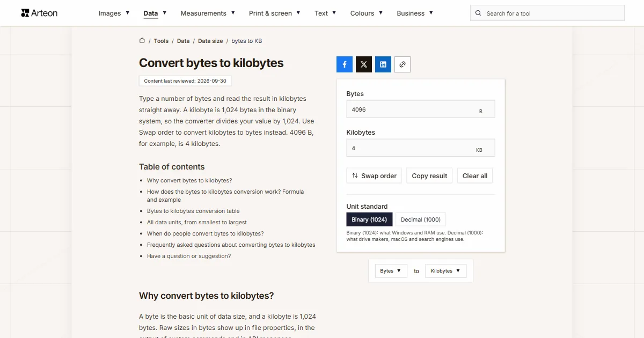Share this page on Facebook

pos(345,64)
